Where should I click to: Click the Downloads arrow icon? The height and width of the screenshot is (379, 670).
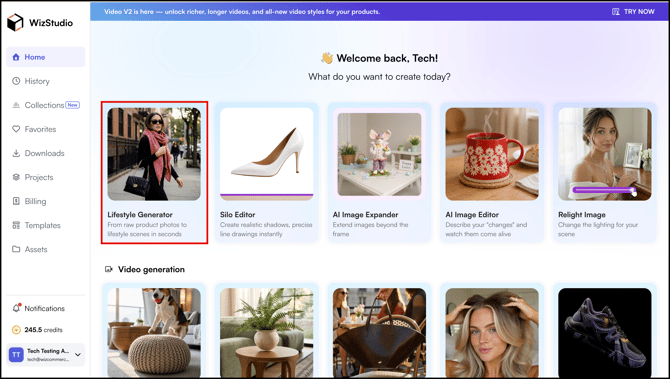(x=16, y=153)
